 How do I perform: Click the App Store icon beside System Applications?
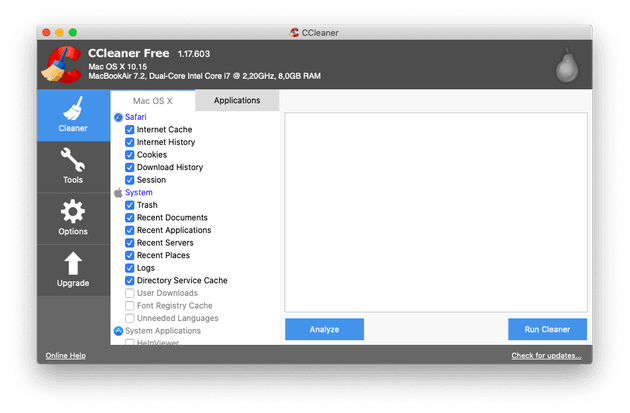(x=118, y=331)
